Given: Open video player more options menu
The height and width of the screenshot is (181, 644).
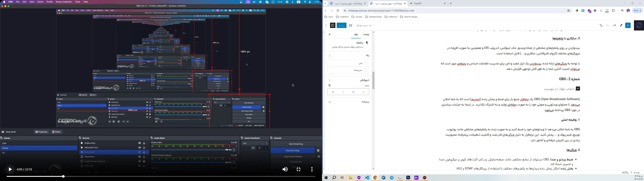Looking at the screenshot, I should click(x=312, y=169).
